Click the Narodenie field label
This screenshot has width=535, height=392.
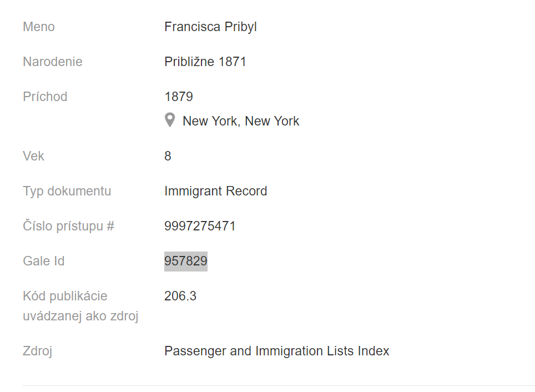click(53, 62)
